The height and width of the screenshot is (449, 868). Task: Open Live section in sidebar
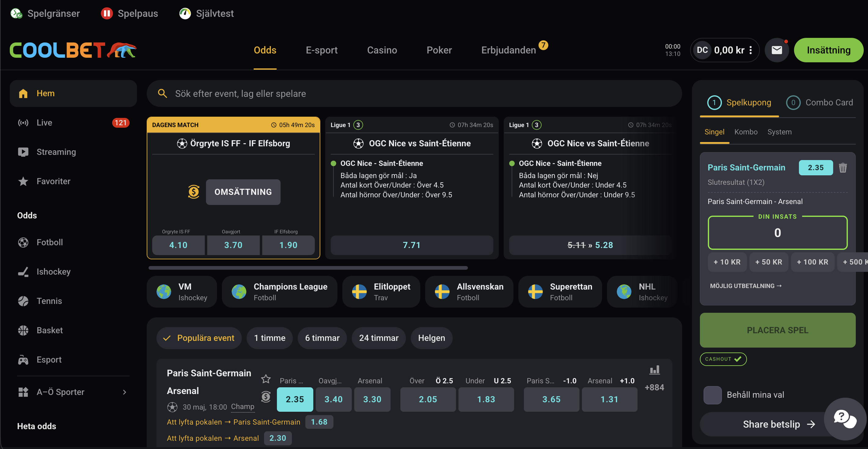pyautogui.click(x=73, y=122)
